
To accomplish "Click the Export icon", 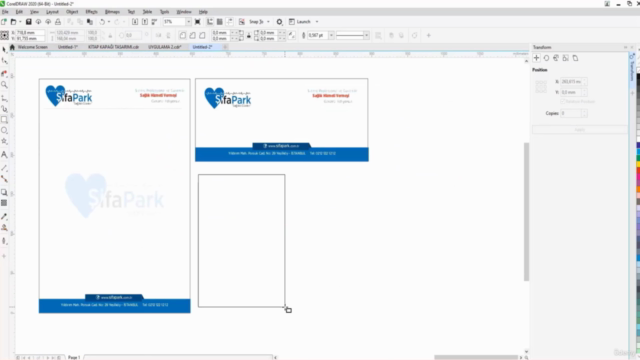I will (144, 22).
